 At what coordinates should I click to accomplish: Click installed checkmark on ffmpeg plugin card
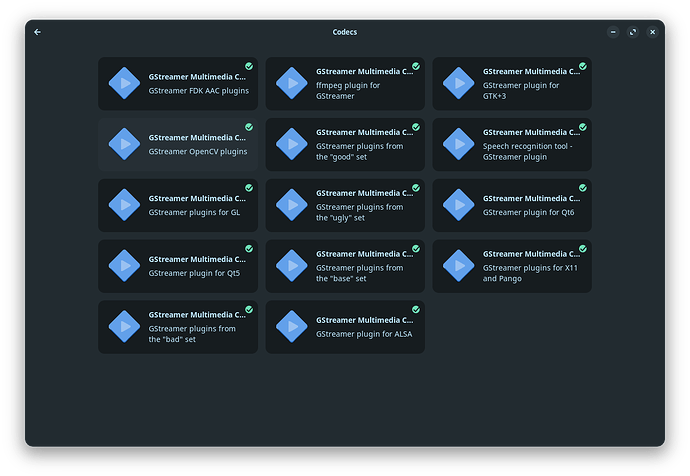pos(416,66)
